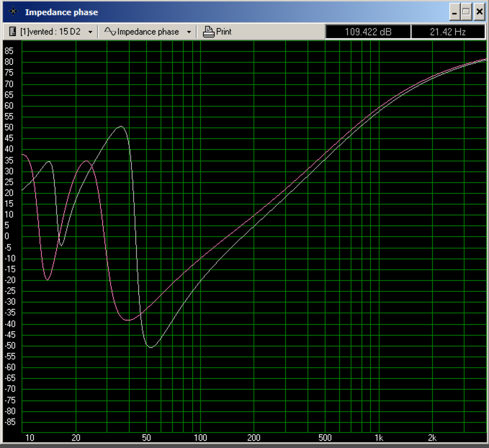489x448 pixels.
Task: Click the -85 label on the vertical axis
Action: point(10,422)
